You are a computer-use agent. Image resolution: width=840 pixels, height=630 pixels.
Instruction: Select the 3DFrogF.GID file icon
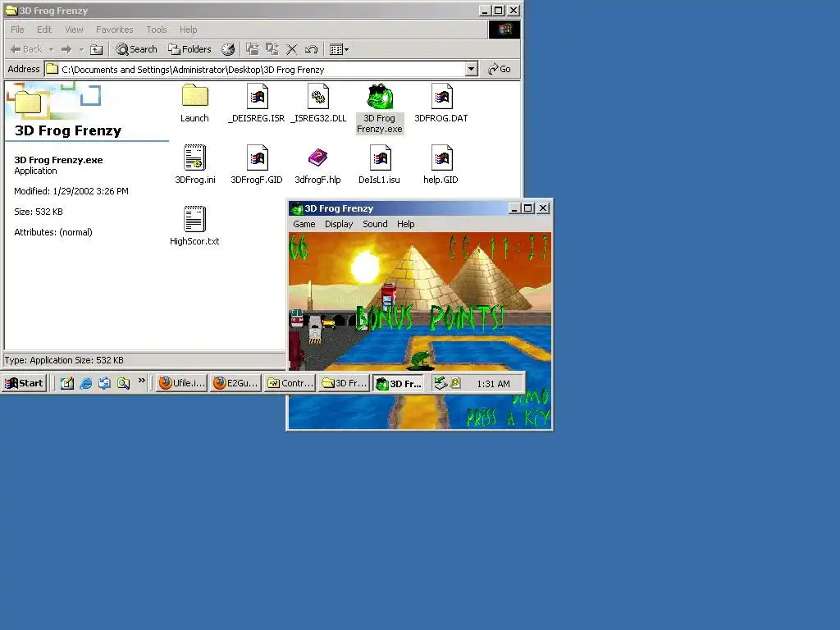257,157
